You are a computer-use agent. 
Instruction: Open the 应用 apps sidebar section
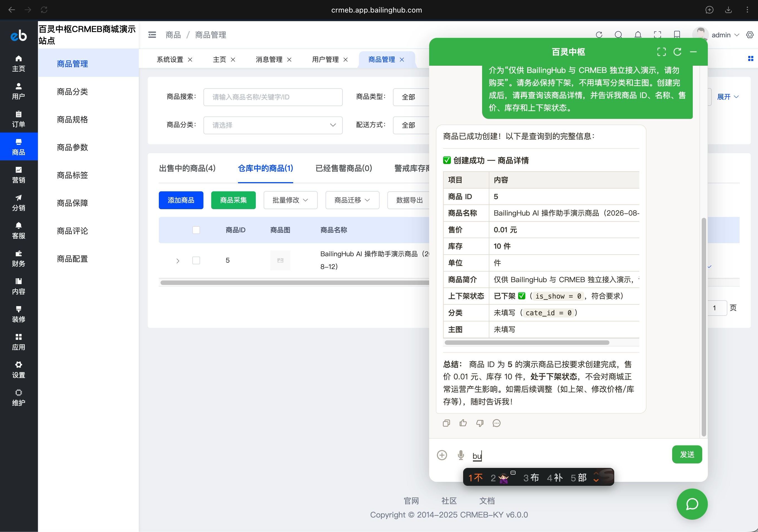tap(18, 341)
